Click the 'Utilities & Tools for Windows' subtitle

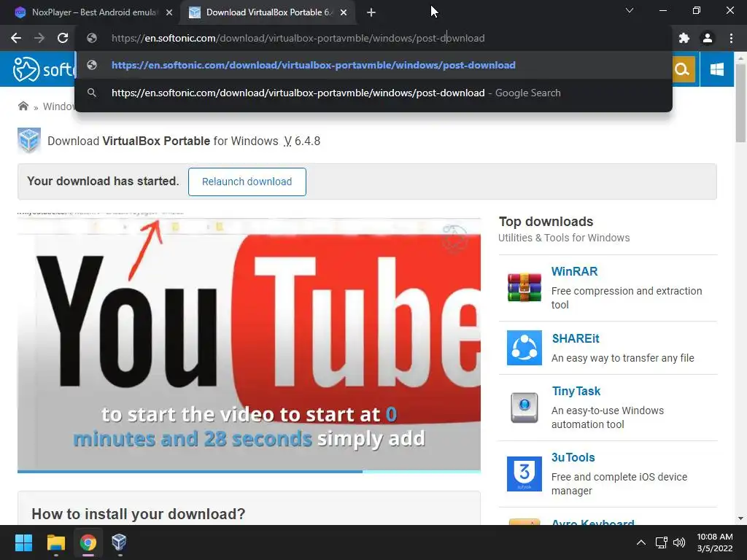tap(564, 238)
